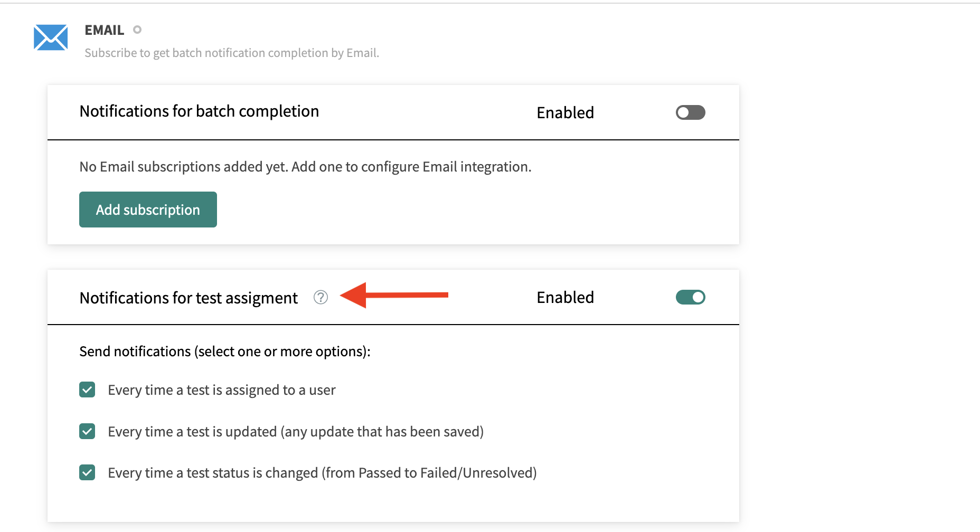The width and height of the screenshot is (980, 532).
Task: Select the envelope graphic in the Email section
Action: (x=50, y=37)
